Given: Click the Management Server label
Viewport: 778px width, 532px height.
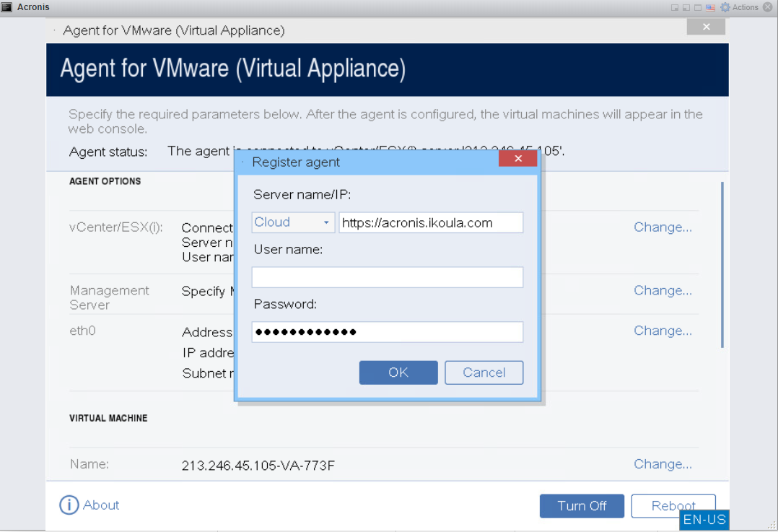Looking at the screenshot, I should coord(109,297).
